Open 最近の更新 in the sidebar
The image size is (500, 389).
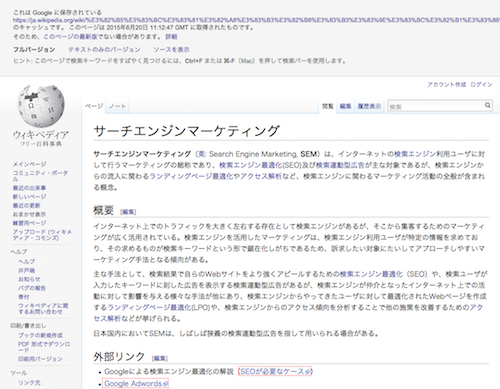(x=26, y=205)
